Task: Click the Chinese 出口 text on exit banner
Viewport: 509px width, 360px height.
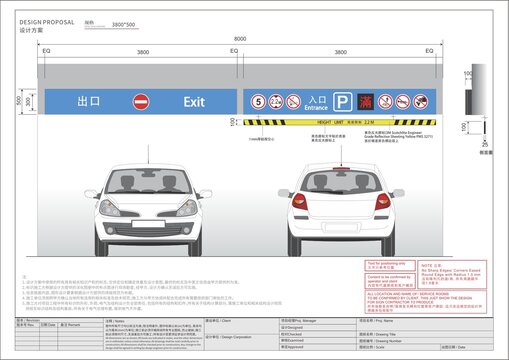Action: click(x=89, y=101)
